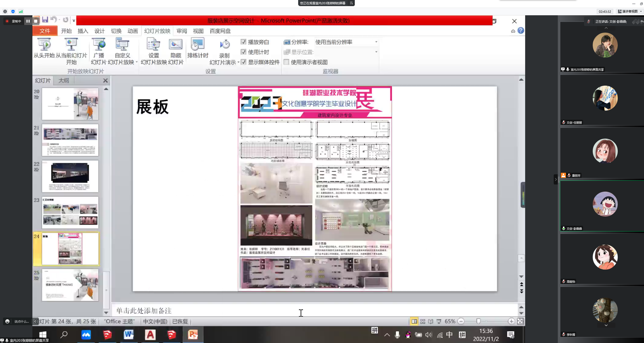Open the 设计 ribbon tab
This screenshot has width=644, height=343.
pyautogui.click(x=99, y=31)
